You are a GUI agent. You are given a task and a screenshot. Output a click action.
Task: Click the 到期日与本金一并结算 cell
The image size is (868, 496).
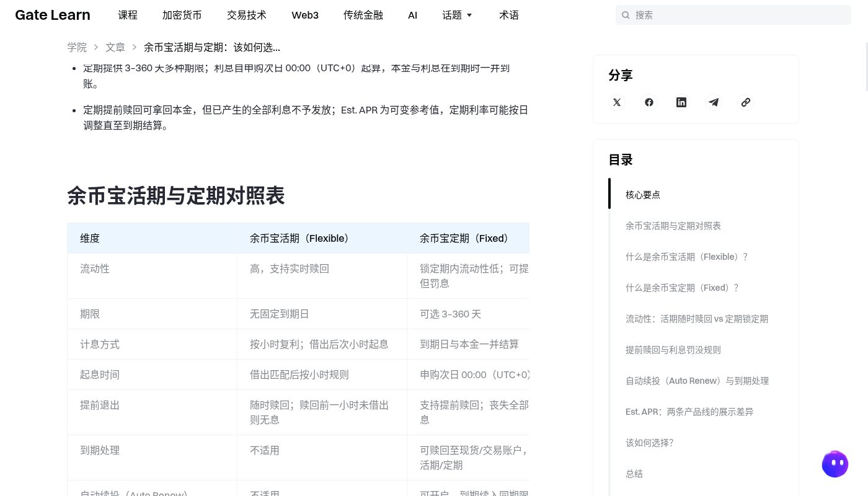469,344
